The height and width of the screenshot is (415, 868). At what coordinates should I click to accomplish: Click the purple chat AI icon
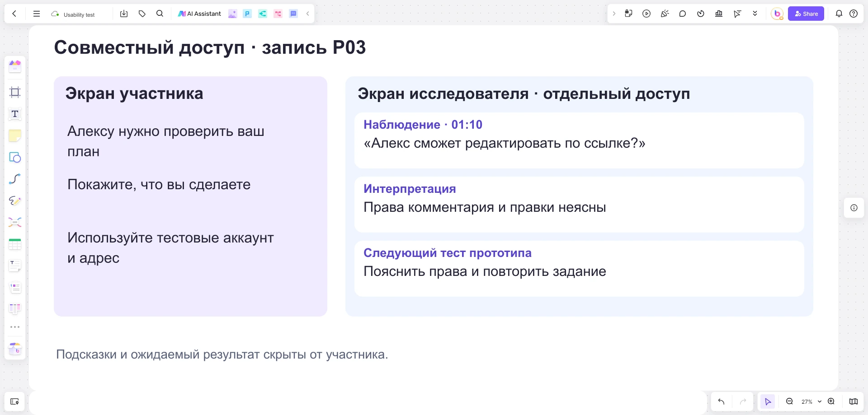tap(293, 14)
